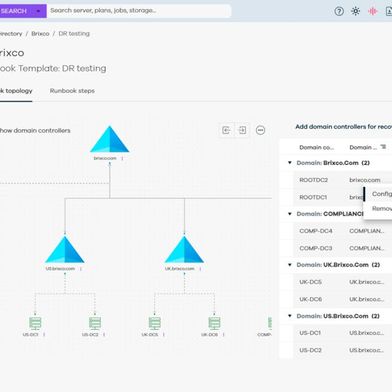Choose Remove from the context menu
This screenshot has height=392, width=392.
click(x=382, y=209)
